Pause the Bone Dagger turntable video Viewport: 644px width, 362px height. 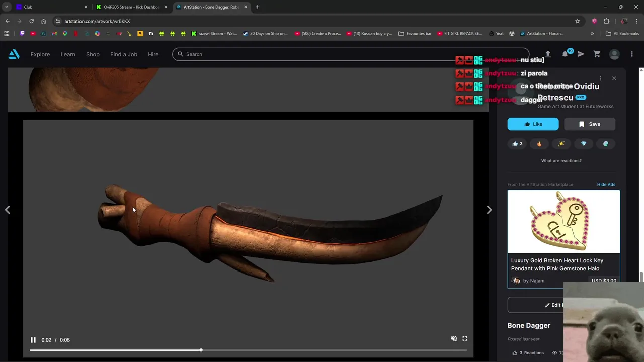(x=33, y=340)
